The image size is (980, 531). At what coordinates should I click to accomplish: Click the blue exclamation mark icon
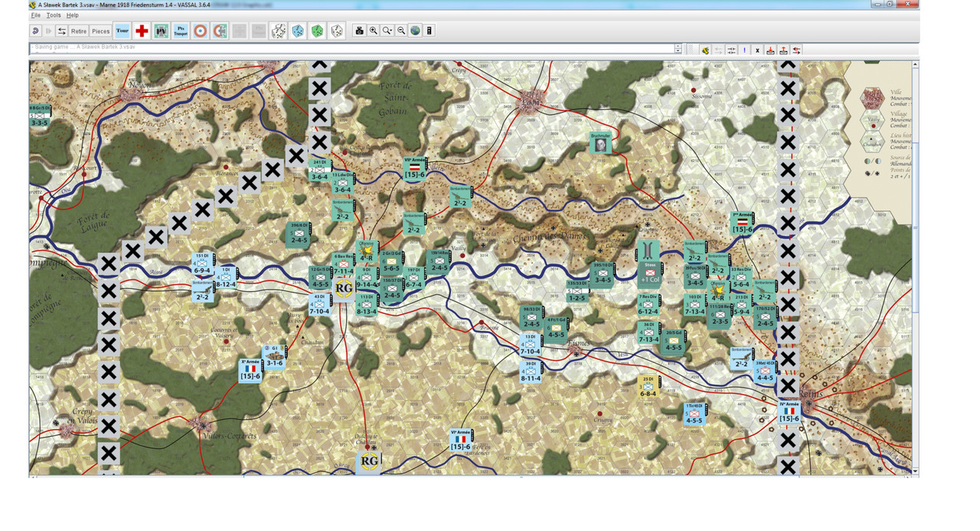pyautogui.click(x=744, y=50)
